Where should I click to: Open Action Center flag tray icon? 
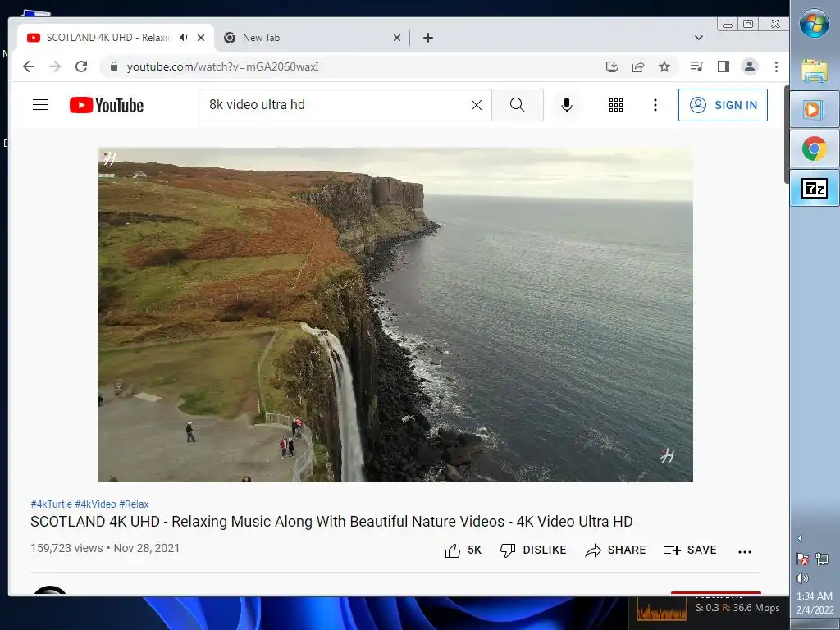click(802, 559)
